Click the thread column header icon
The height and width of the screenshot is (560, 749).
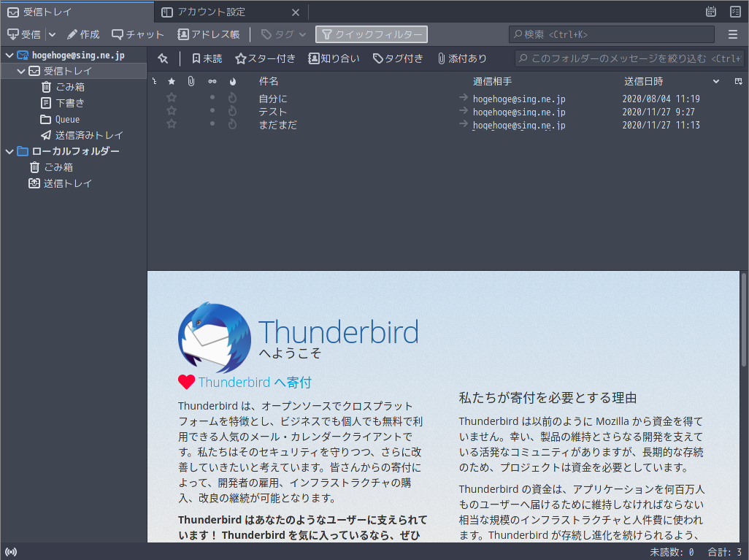tap(154, 81)
